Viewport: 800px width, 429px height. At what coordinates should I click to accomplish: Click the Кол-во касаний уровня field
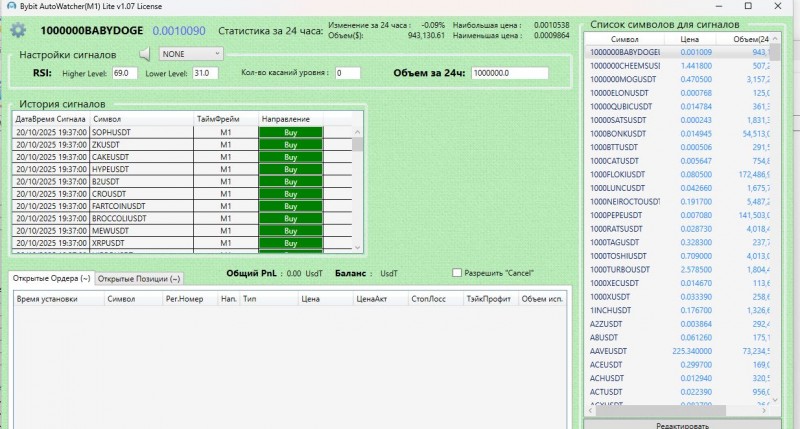click(347, 73)
